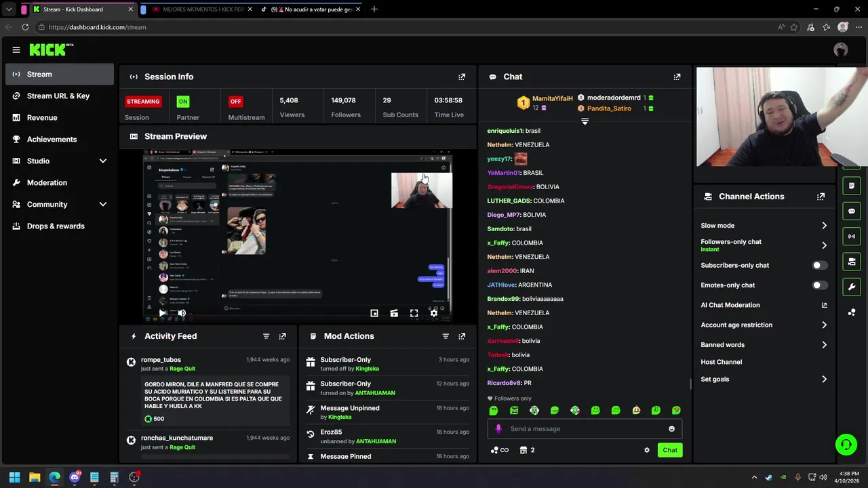Open Drops & rewards page
This screenshot has width=868, height=488.
point(60,226)
